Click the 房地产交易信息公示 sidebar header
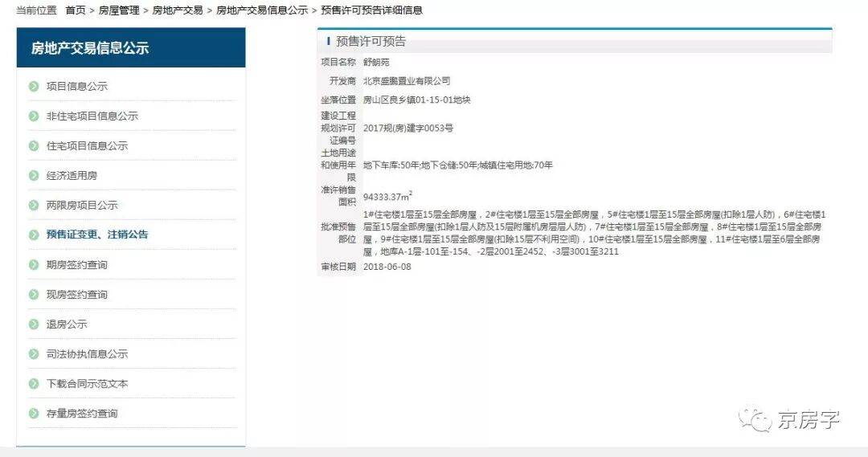Viewport: 868px width, 457px height. (131, 48)
